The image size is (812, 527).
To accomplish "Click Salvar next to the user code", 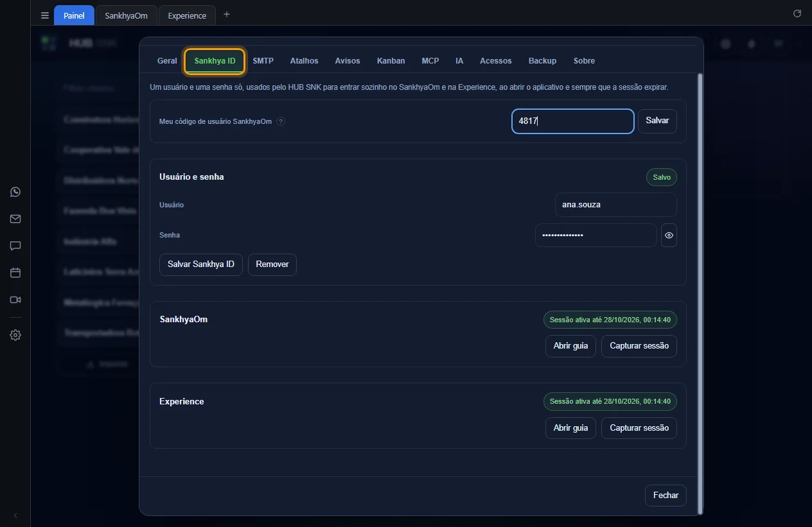I will (x=657, y=121).
